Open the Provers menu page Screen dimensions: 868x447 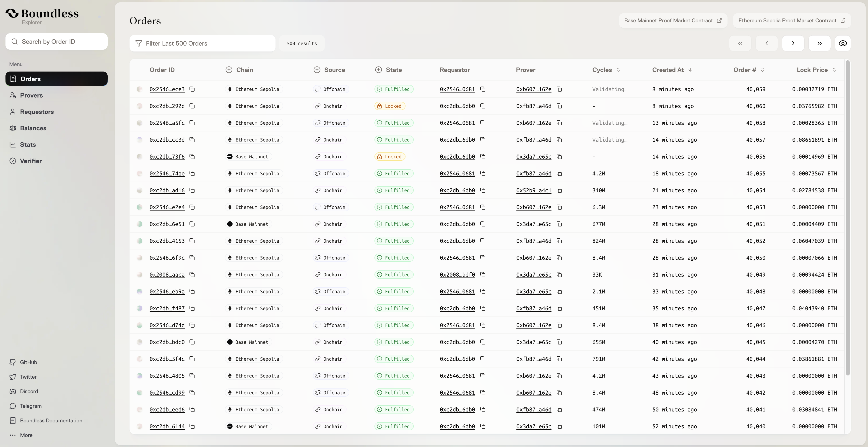pos(31,95)
